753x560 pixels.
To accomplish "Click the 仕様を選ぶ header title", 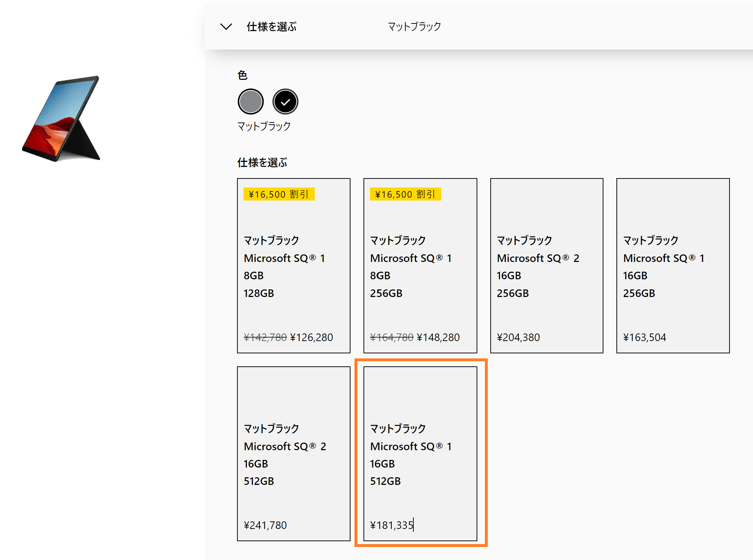I will [271, 27].
